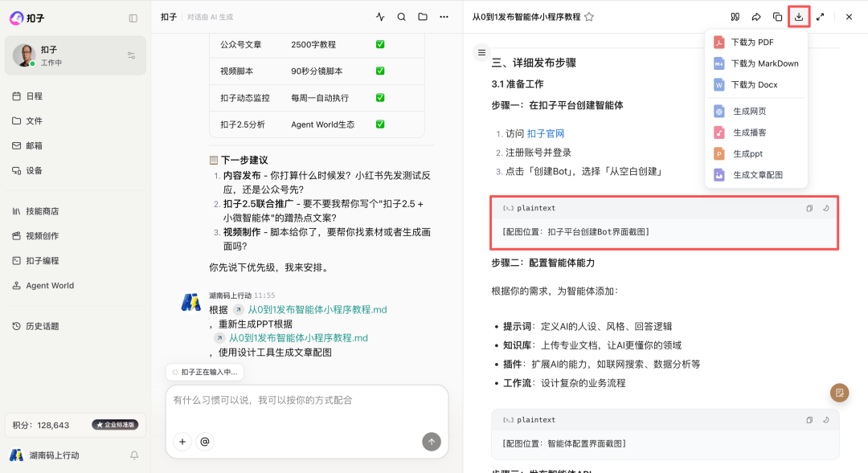Click the search icon in chat header
The image size is (868, 473).
pyautogui.click(x=401, y=17)
